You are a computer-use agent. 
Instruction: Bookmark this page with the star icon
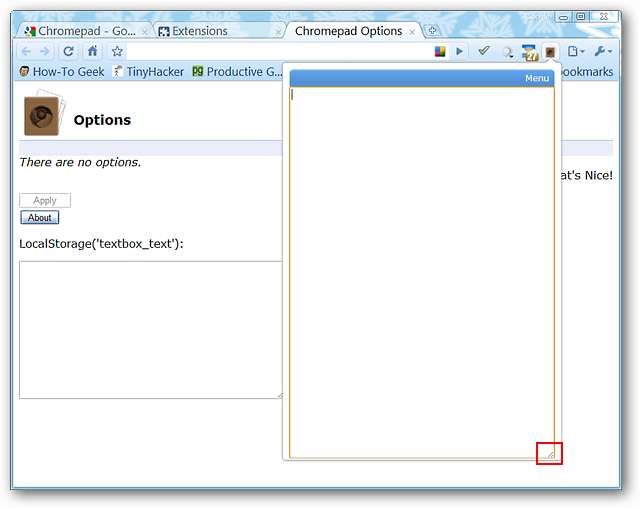coord(117,51)
